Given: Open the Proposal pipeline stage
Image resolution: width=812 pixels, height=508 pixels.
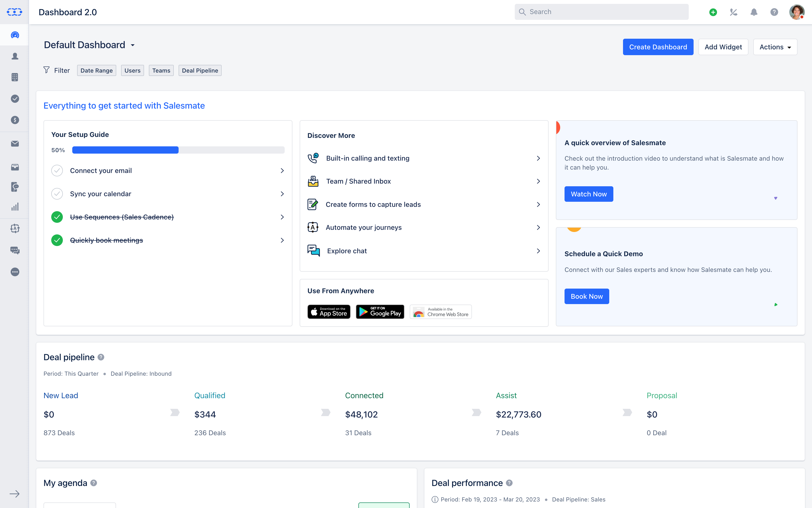Looking at the screenshot, I should click(x=662, y=396).
